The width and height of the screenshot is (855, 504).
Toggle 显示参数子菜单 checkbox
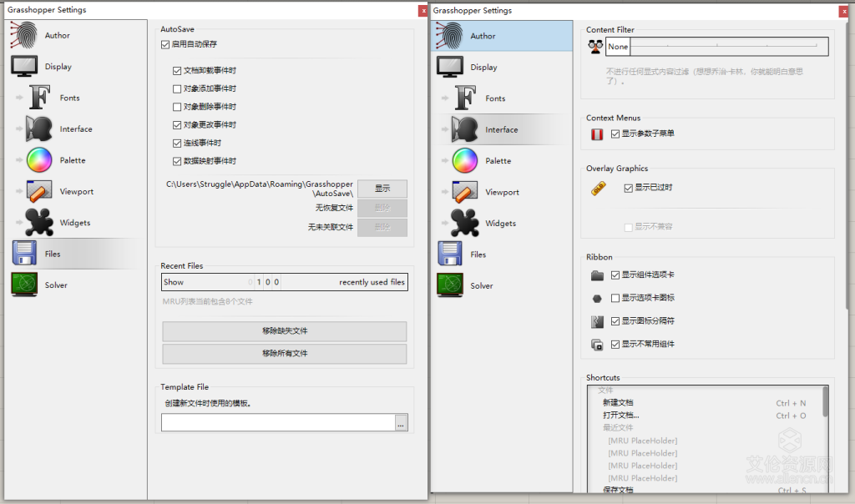(615, 134)
